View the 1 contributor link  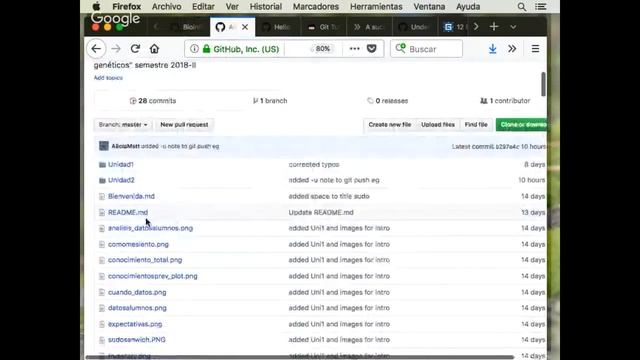[505, 101]
